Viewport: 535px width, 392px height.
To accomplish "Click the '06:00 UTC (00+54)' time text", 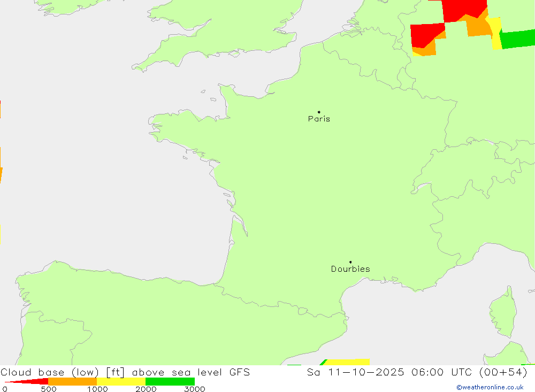I will [x=469, y=372].
